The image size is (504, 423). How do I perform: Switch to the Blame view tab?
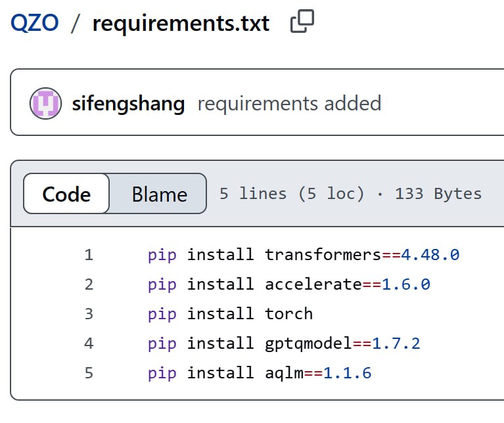(x=159, y=194)
